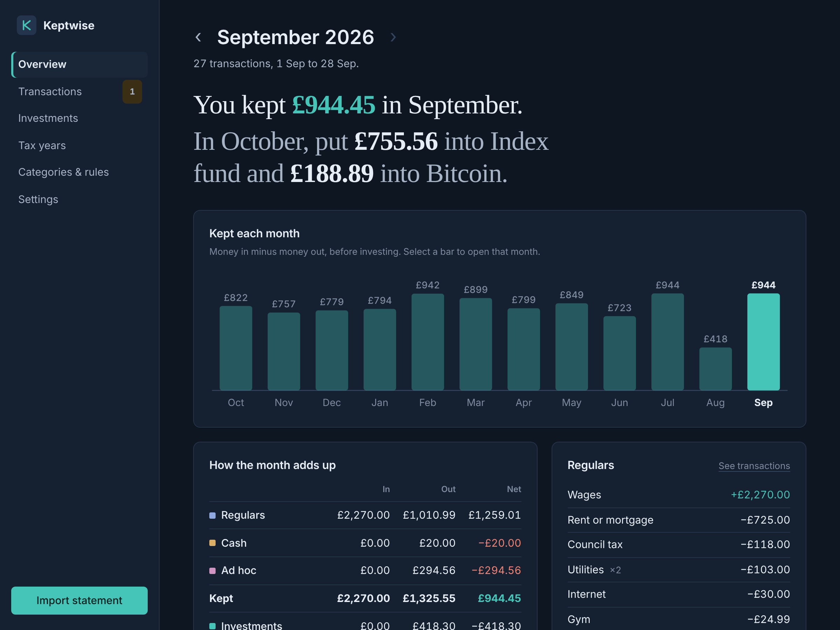Select the Nov bar in the chart
The width and height of the screenshot is (840, 630).
tap(283, 351)
